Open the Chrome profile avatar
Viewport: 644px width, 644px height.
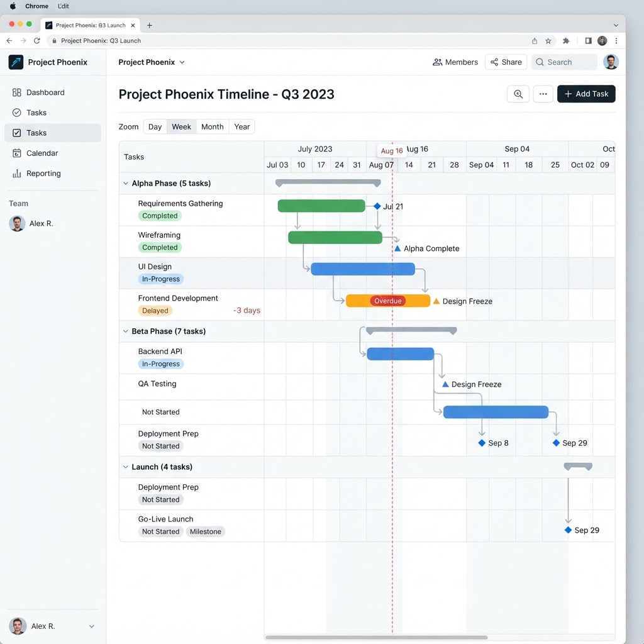click(x=602, y=41)
